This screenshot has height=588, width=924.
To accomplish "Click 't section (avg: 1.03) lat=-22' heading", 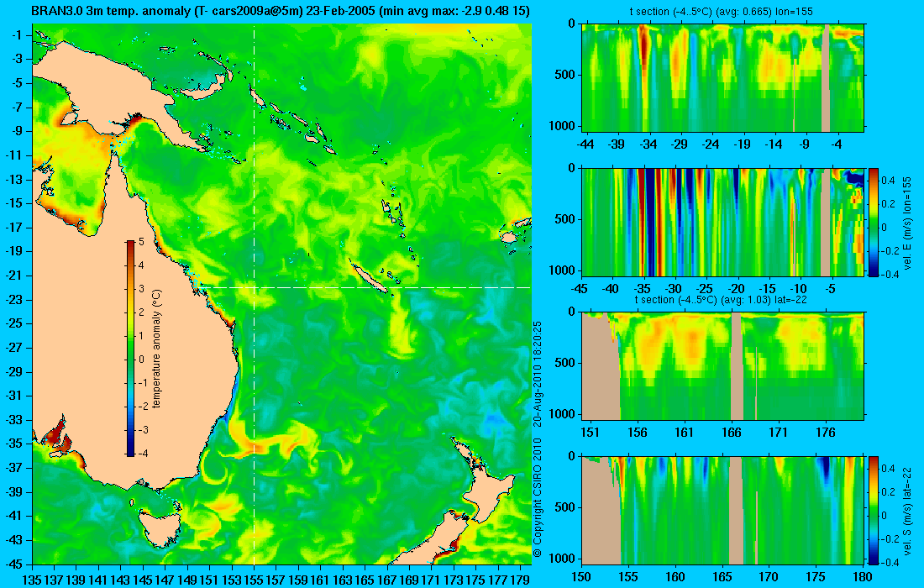I will pyautogui.click(x=720, y=299).
